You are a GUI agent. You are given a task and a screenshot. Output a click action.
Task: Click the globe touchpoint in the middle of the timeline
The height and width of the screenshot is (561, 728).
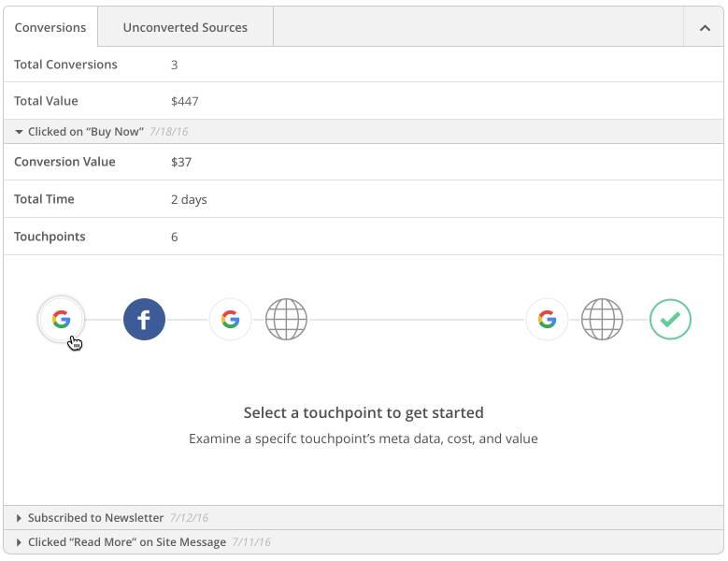click(286, 320)
